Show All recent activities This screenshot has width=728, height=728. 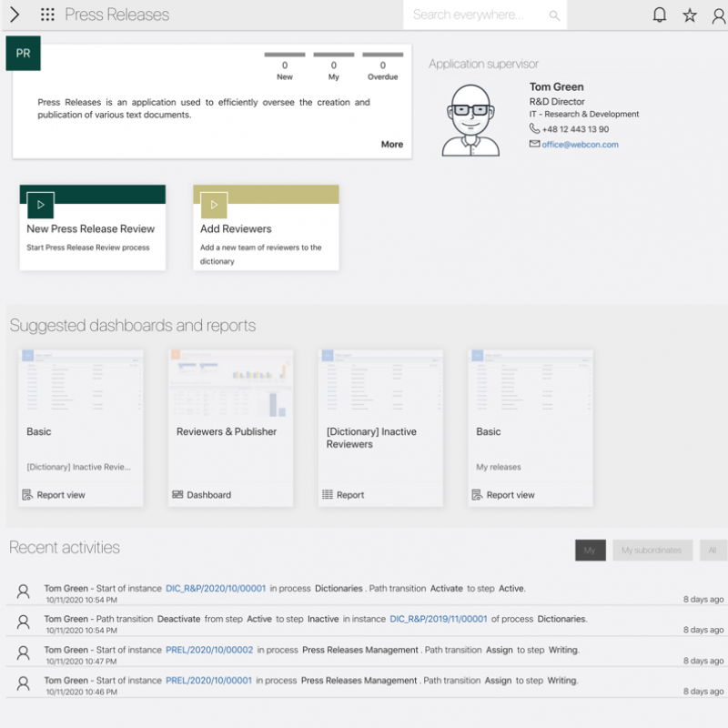click(713, 551)
